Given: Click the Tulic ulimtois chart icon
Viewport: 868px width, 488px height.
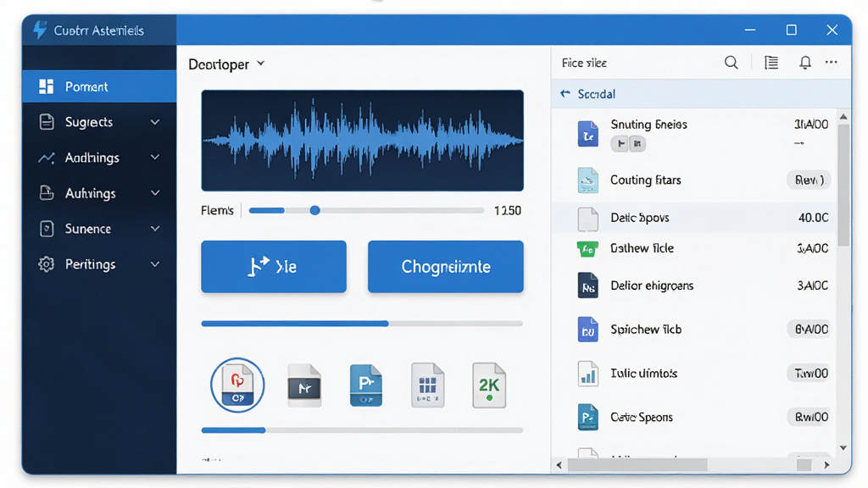Looking at the screenshot, I should pyautogui.click(x=588, y=374).
